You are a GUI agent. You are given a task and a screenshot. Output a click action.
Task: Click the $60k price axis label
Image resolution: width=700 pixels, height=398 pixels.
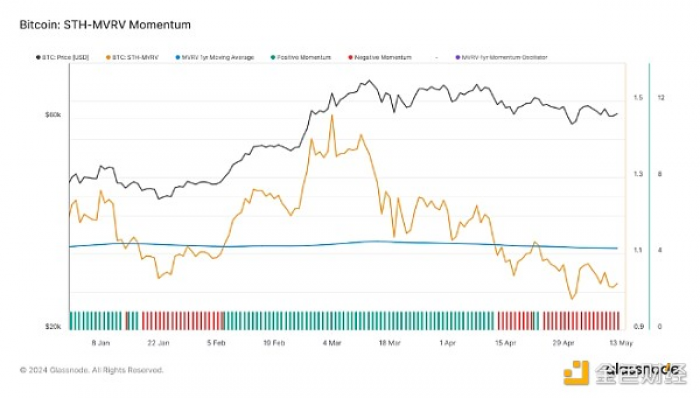[53, 115]
